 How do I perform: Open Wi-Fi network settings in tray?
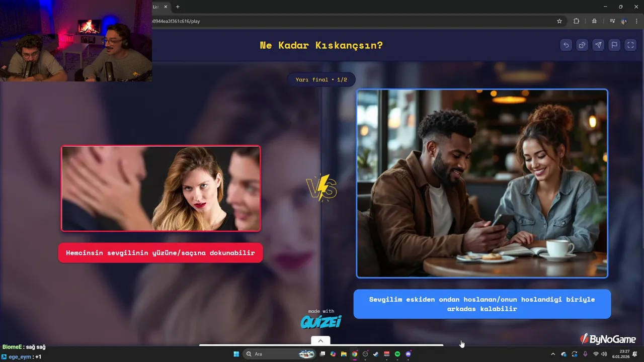596,354
